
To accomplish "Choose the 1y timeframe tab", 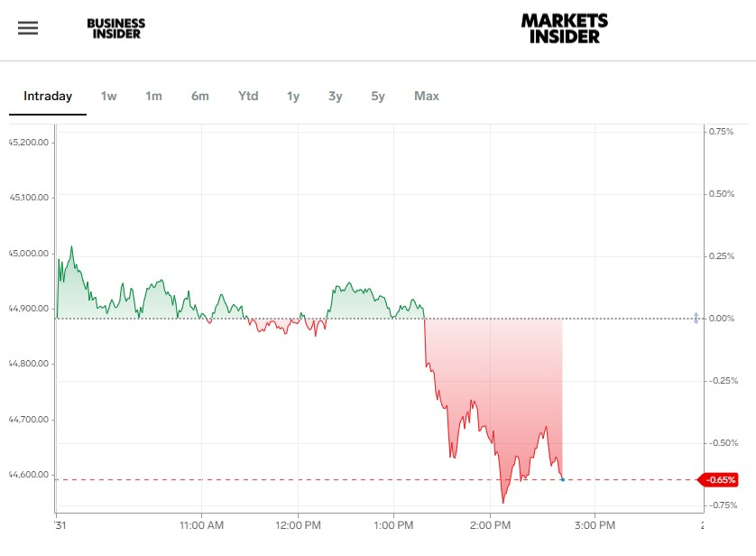I will coord(293,96).
